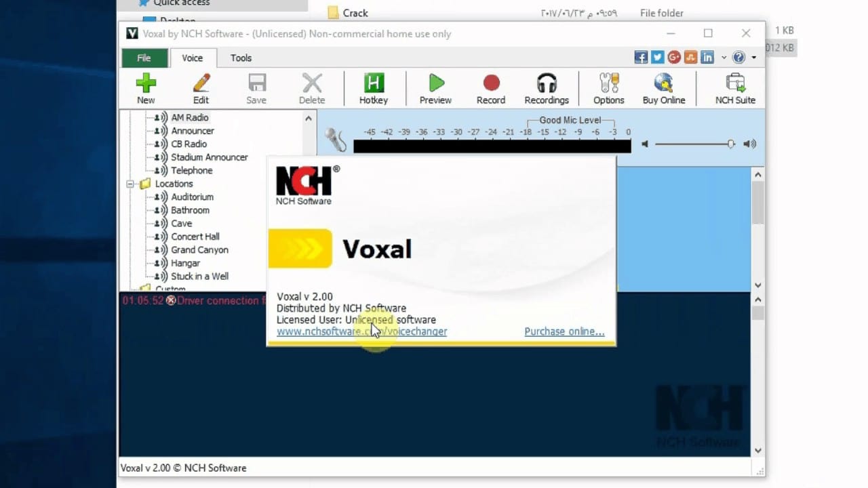
Task: Adjust the output volume slider
Action: (730, 144)
